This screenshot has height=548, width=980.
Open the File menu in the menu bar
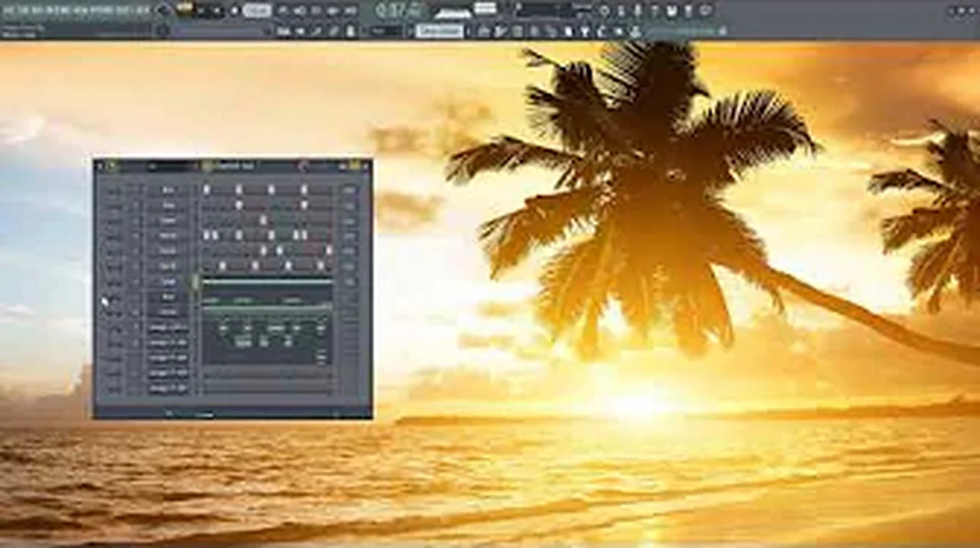[x=8, y=10]
